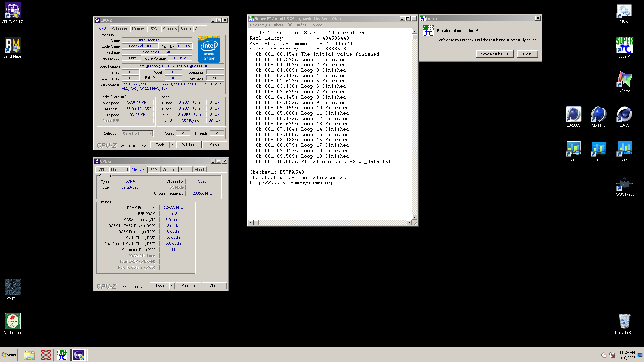
Task: Click Affinity: Thread 1 menu item
Action: point(311,25)
